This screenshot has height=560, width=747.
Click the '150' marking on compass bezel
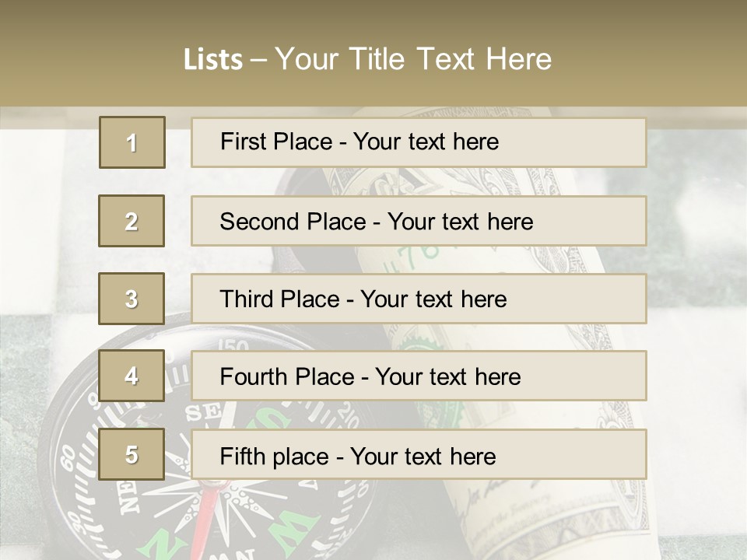(x=233, y=345)
